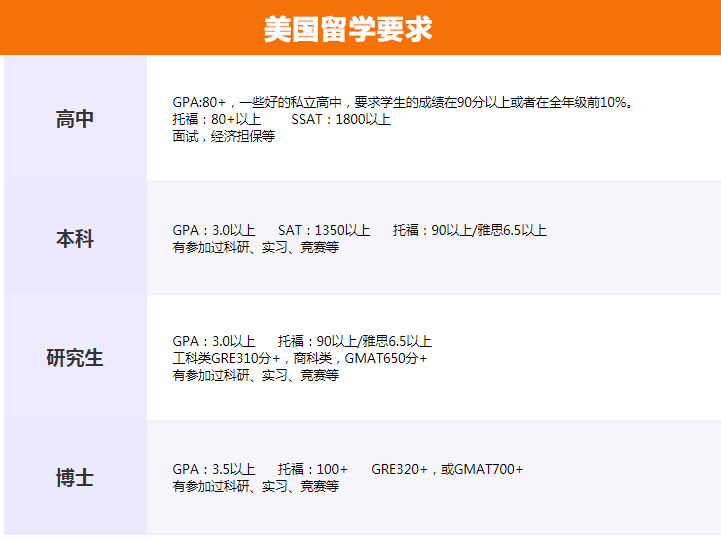The image size is (721, 538).
Task: Click 有参加过科研 line in 博士 row
Action: pos(256,486)
